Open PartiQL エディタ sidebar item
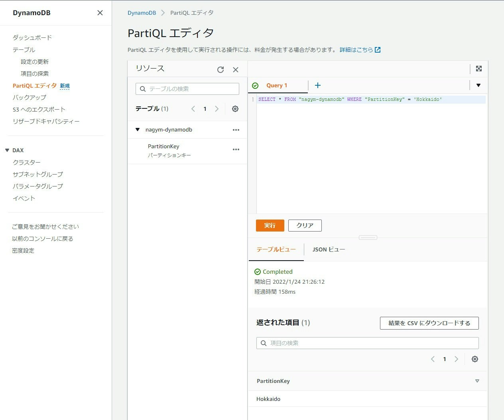The height and width of the screenshot is (420, 504). coord(35,86)
